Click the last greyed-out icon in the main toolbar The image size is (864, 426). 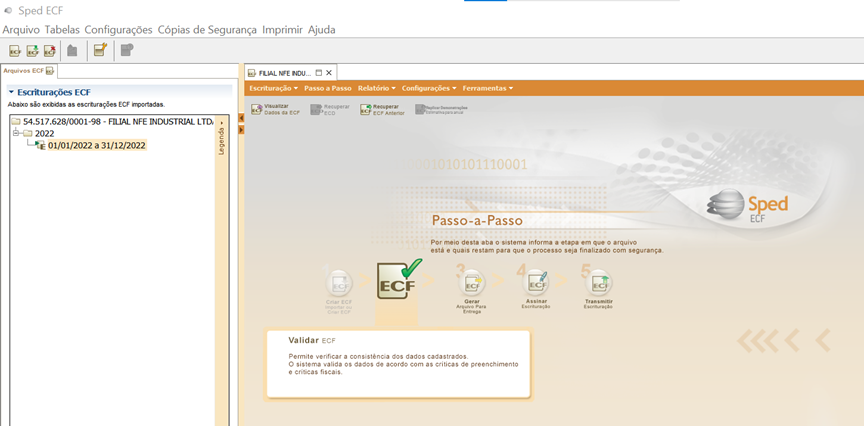(127, 50)
